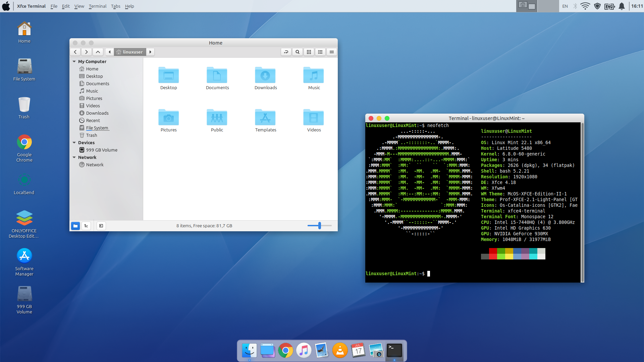Click the left path bar scroll arrow

(110, 52)
